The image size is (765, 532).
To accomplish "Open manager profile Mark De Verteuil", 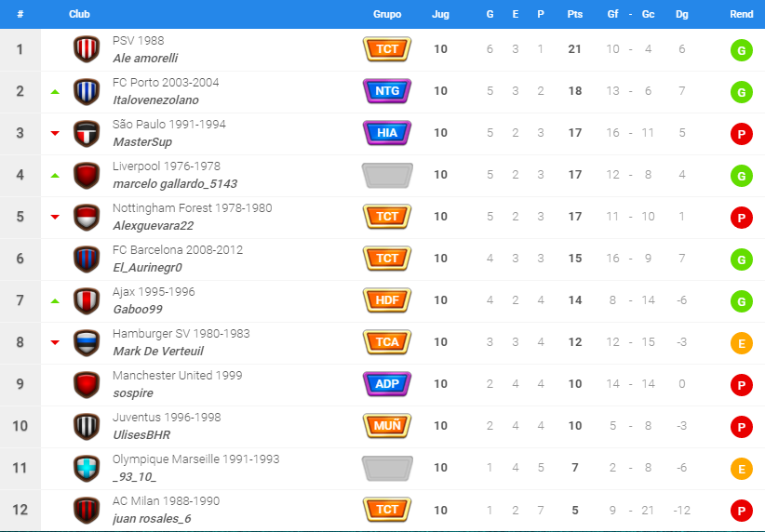I will (158, 351).
